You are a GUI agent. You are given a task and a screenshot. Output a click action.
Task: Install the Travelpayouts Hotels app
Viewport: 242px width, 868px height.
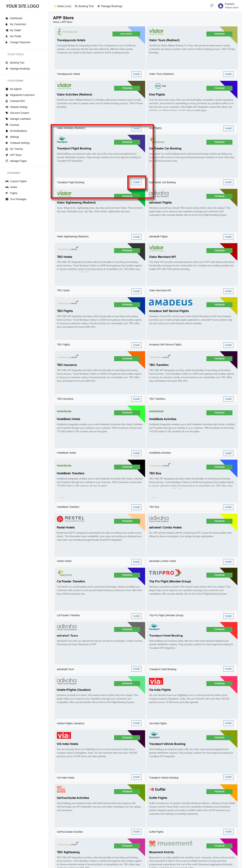tap(136, 74)
